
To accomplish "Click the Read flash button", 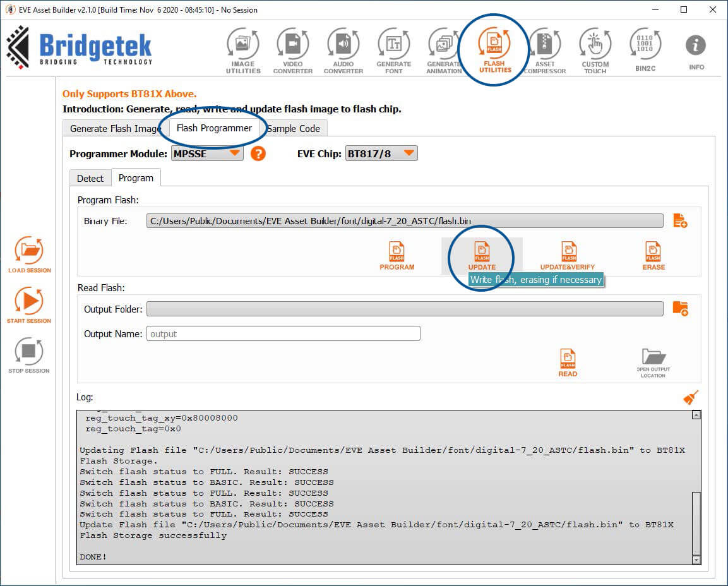I will 568,362.
